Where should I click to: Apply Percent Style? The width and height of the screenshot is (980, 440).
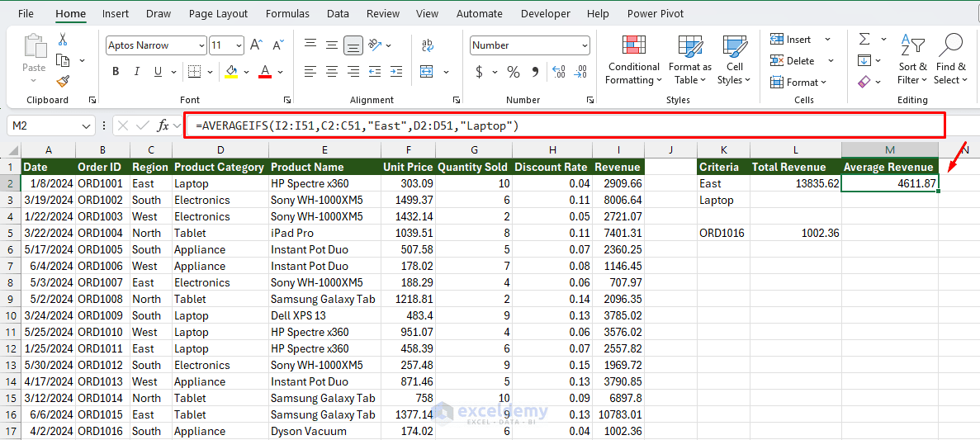[514, 72]
